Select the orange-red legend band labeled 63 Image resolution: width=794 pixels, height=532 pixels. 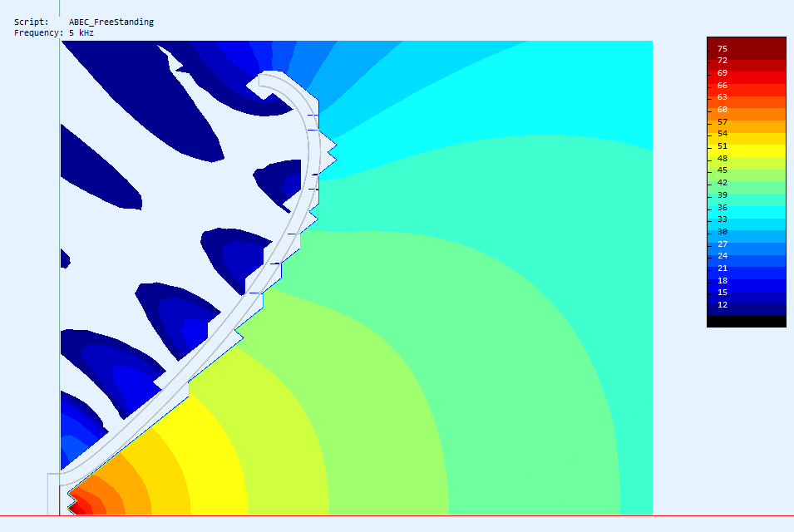tap(747, 102)
